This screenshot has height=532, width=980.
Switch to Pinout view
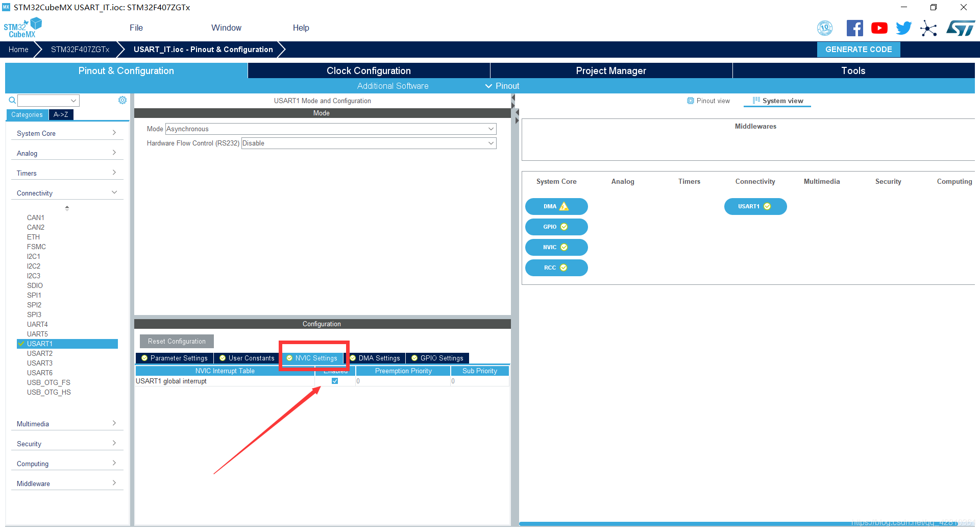pos(708,101)
